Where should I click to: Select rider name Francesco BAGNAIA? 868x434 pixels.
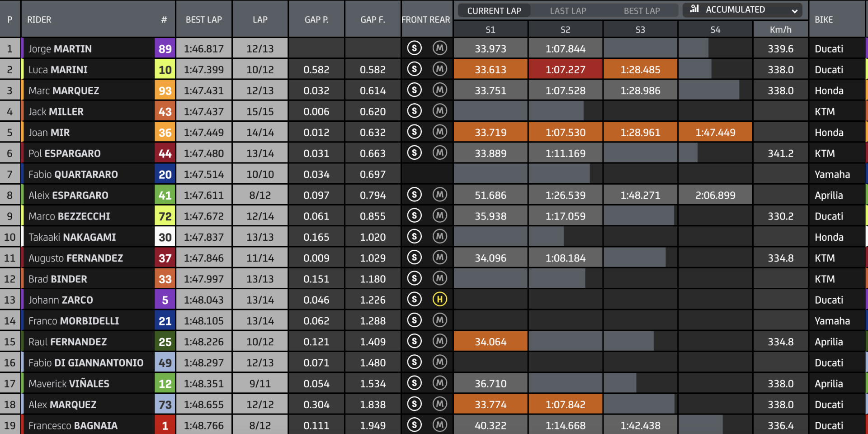point(73,425)
